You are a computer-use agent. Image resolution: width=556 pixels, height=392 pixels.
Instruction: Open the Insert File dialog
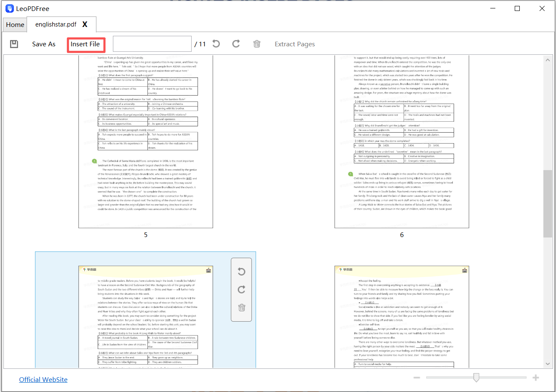[86, 44]
